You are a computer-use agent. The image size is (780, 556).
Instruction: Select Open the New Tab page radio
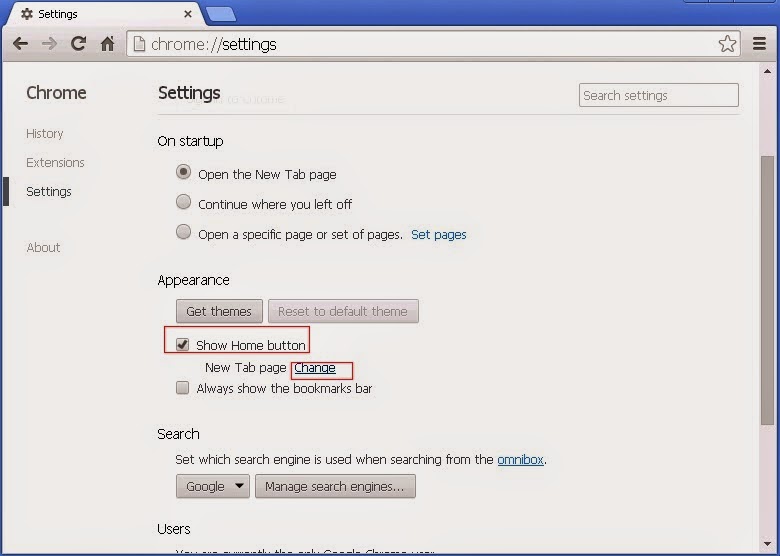coord(184,173)
